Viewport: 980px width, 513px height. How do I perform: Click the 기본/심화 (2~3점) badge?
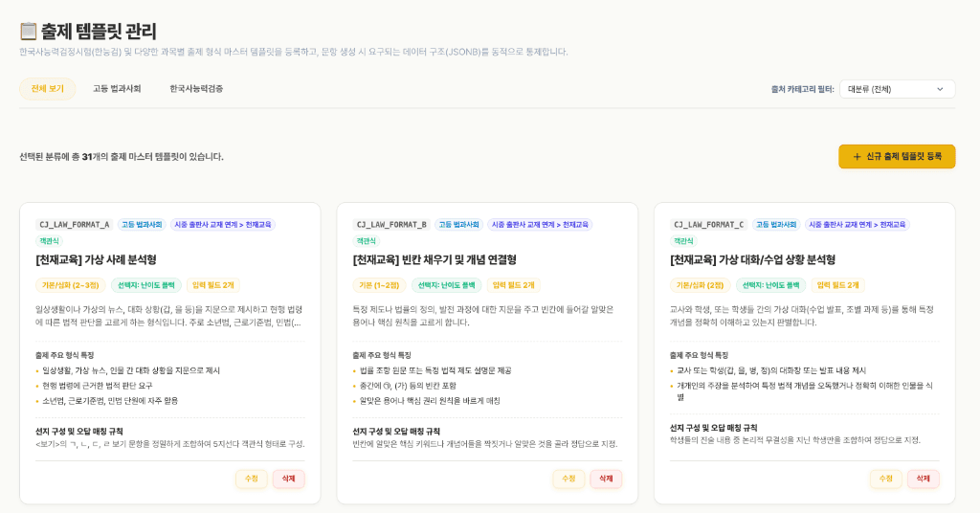[71, 285]
